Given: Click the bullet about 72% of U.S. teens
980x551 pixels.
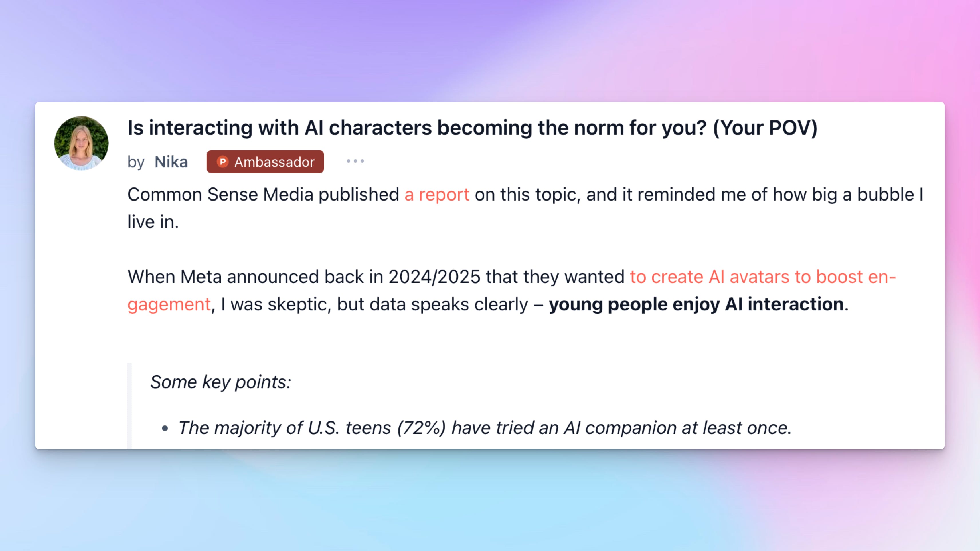Looking at the screenshot, I should coord(485,428).
